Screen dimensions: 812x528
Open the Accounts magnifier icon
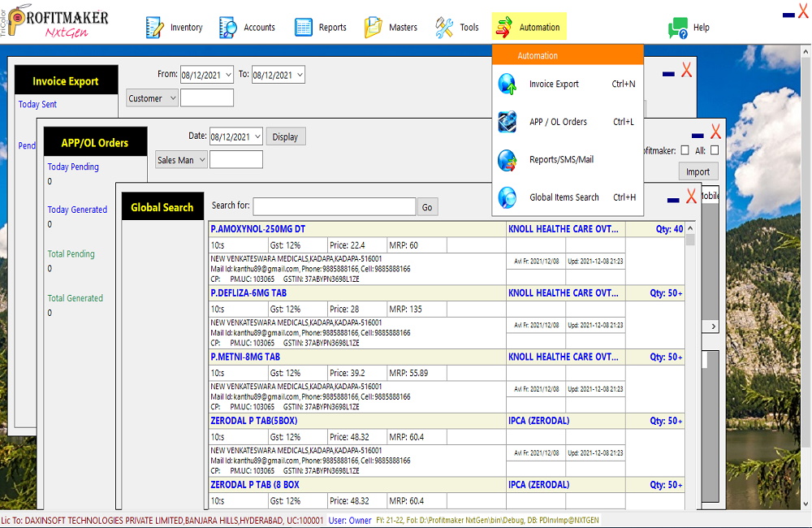(228, 28)
